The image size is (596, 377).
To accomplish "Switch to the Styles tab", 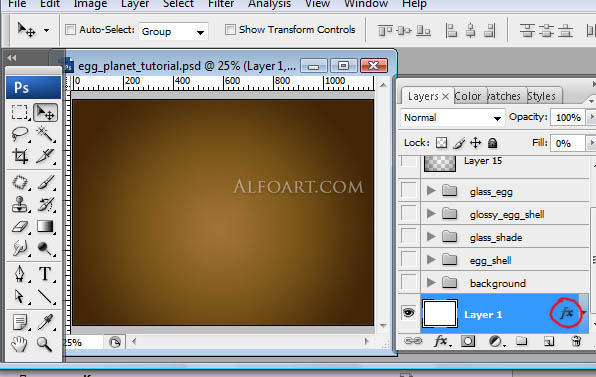I will [541, 96].
